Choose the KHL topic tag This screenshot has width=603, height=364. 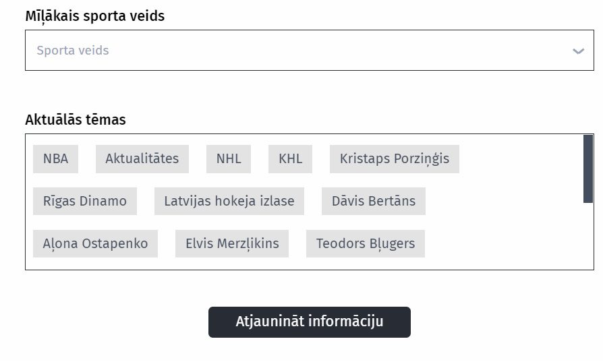coord(290,159)
